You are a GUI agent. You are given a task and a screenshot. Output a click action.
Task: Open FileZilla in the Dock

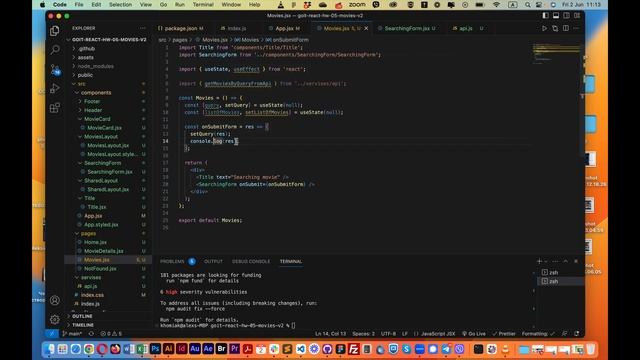(x=353, y=349)
